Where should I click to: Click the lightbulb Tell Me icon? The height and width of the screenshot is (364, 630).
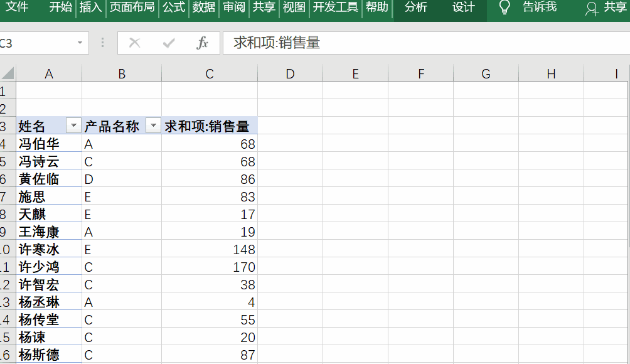tap(505, 8)
